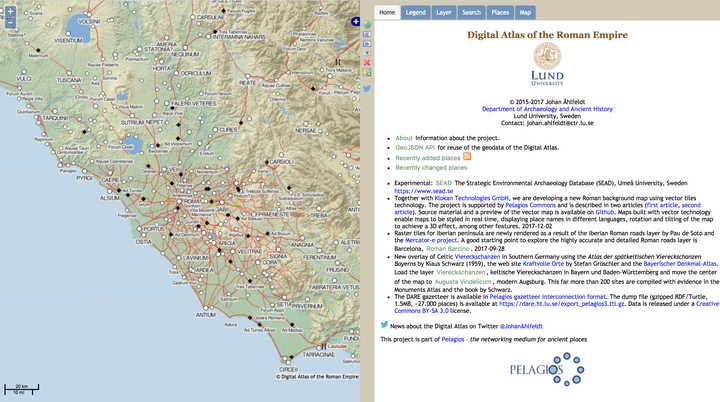
Task: Open https://www.sead.se link
Action: pos(424,191)
